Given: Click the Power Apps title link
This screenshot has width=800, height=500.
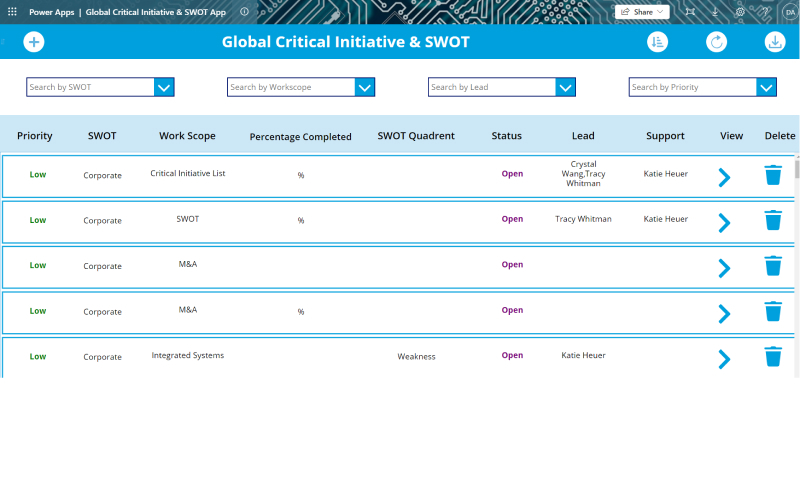Looking at the screenshot, I should 52,12.
